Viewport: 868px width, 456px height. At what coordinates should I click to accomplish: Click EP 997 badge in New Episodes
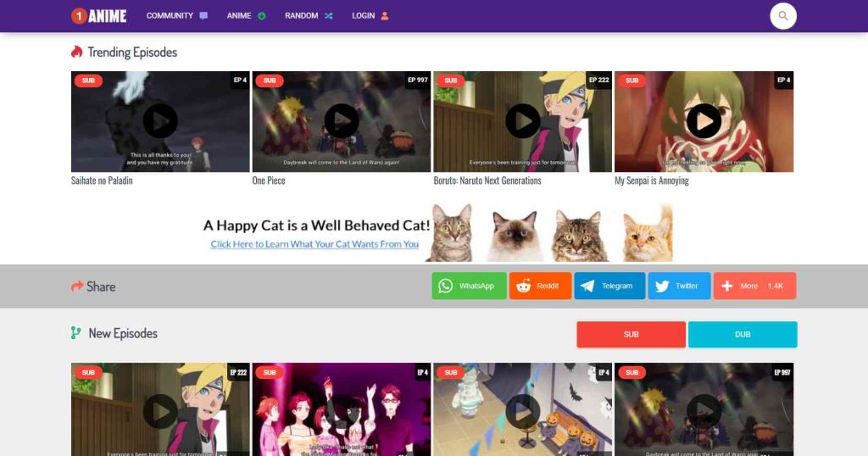click(x=782, y=372)
